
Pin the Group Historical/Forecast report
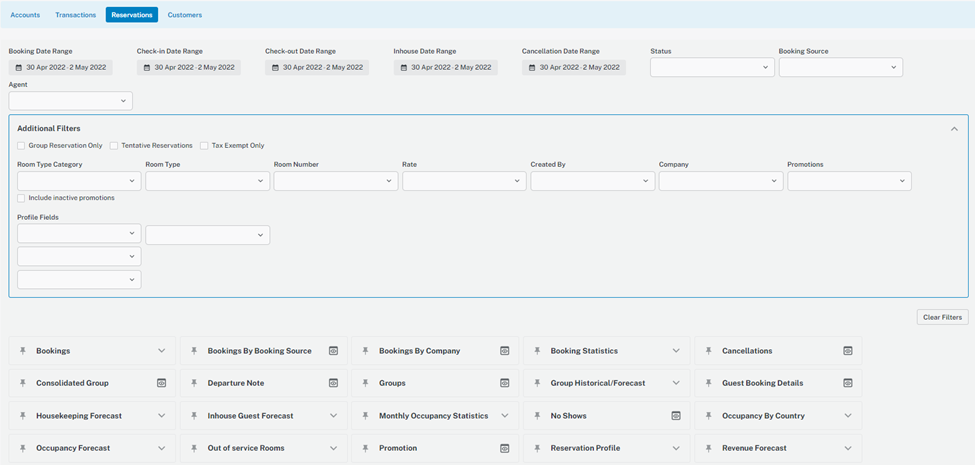tap(537, 383)
